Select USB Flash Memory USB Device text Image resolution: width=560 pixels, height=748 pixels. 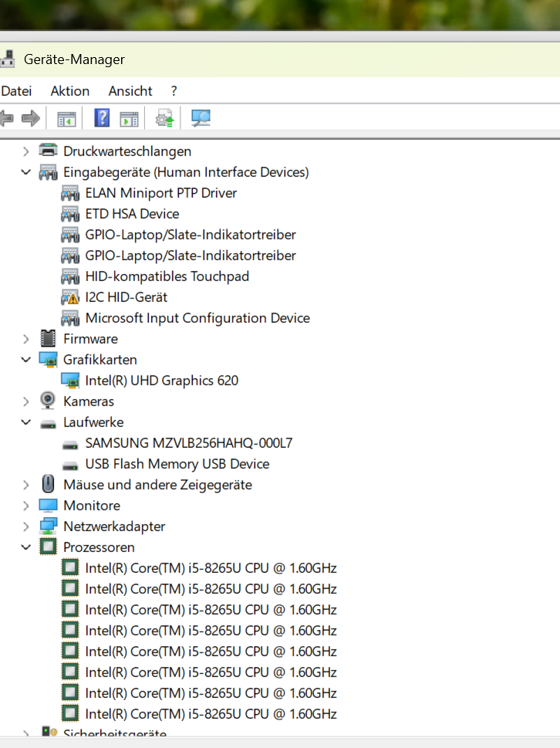[x=177, y=464]
